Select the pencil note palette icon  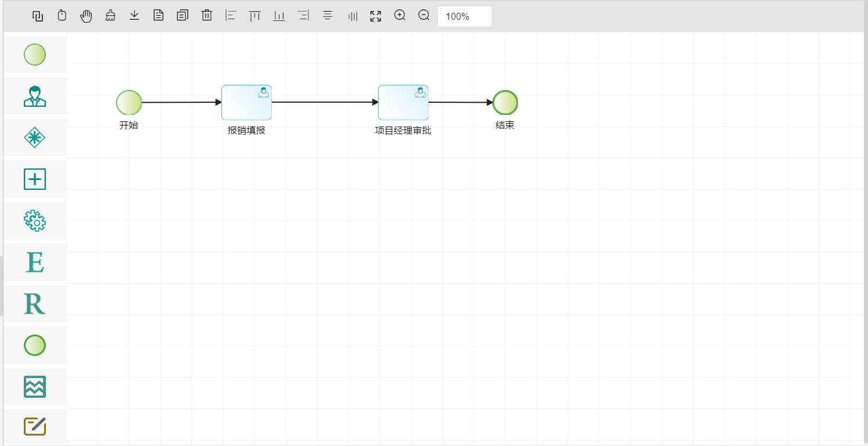[x=35, y=427]
